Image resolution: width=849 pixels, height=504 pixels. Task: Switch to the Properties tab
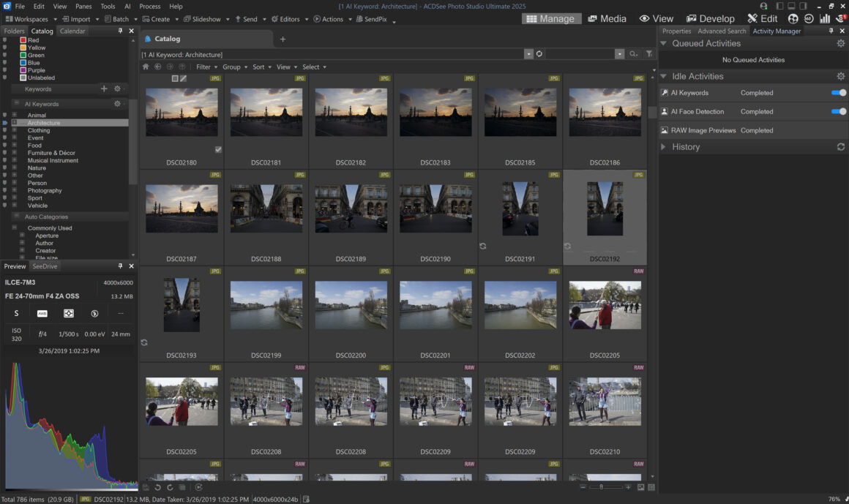point(677,31)
